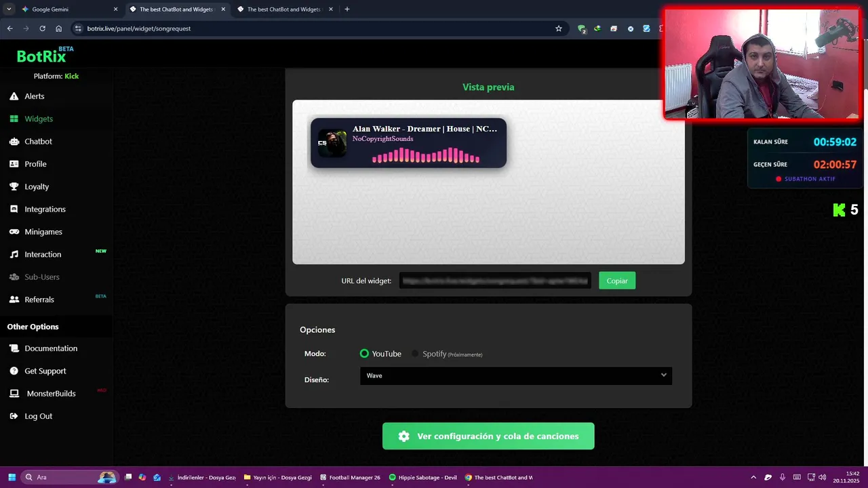Click the pink audio wave visualizer
868x488 pixels.
point(426,156)
